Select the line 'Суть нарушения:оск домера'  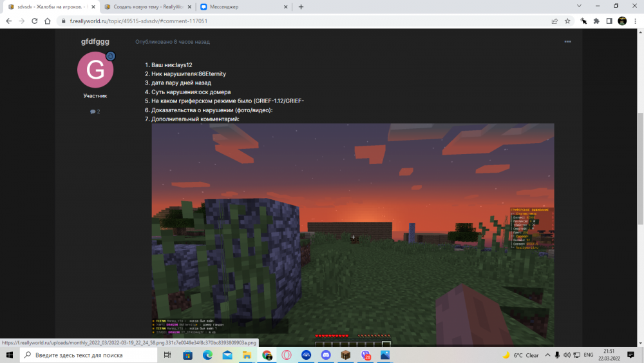(191, 92)
